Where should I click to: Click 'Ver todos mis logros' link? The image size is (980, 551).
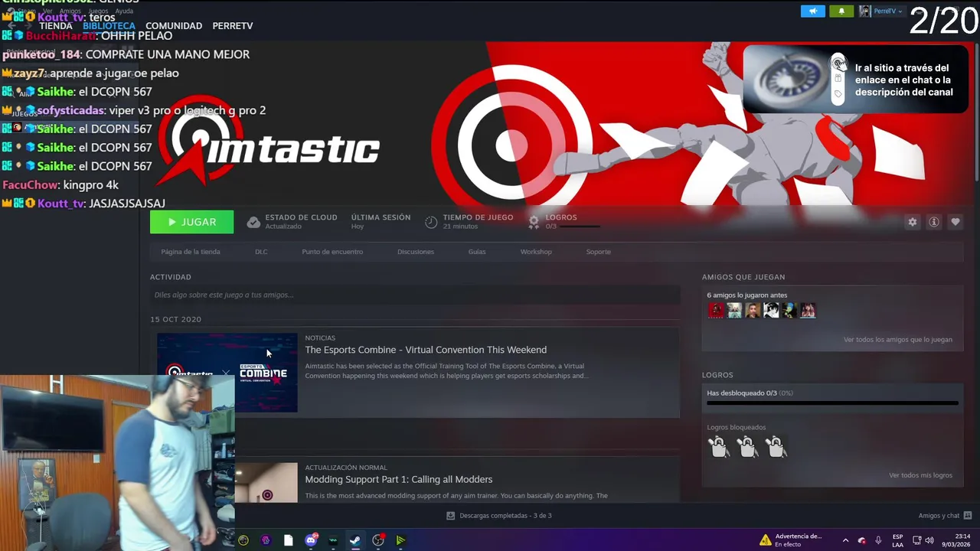920,475
